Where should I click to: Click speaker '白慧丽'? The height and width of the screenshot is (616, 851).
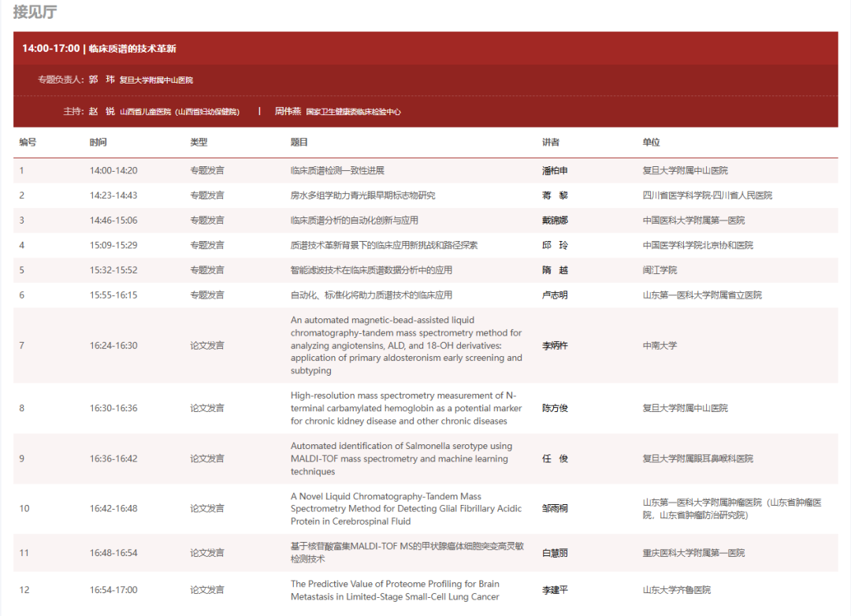(x=555, y=553)
